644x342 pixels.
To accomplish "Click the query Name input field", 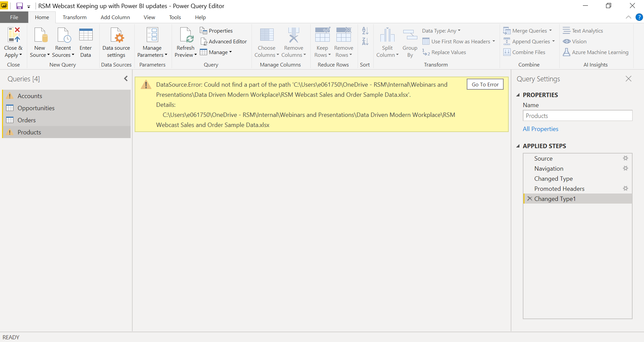I will coord(577,116).
